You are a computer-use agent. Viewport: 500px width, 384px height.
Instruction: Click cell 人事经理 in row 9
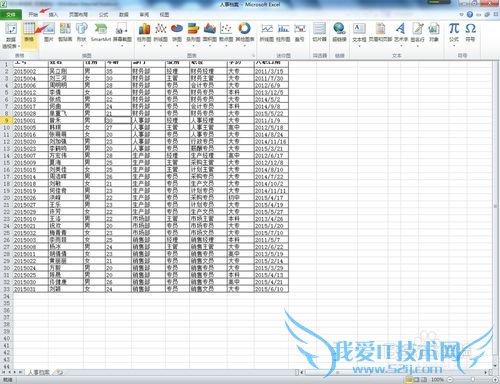pos(208,120)
